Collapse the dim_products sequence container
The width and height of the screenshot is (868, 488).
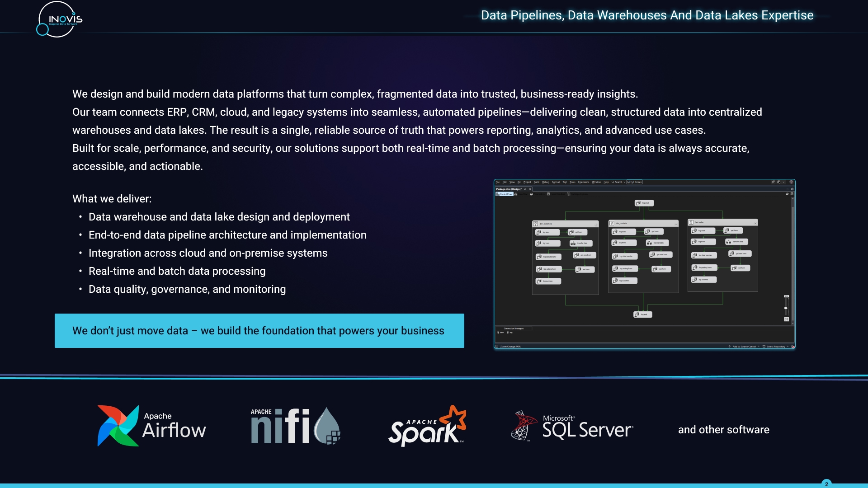676,224
